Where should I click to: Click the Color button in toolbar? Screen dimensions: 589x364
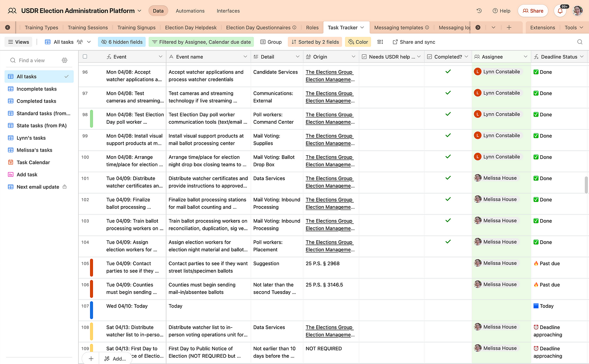tap(358, 42)
